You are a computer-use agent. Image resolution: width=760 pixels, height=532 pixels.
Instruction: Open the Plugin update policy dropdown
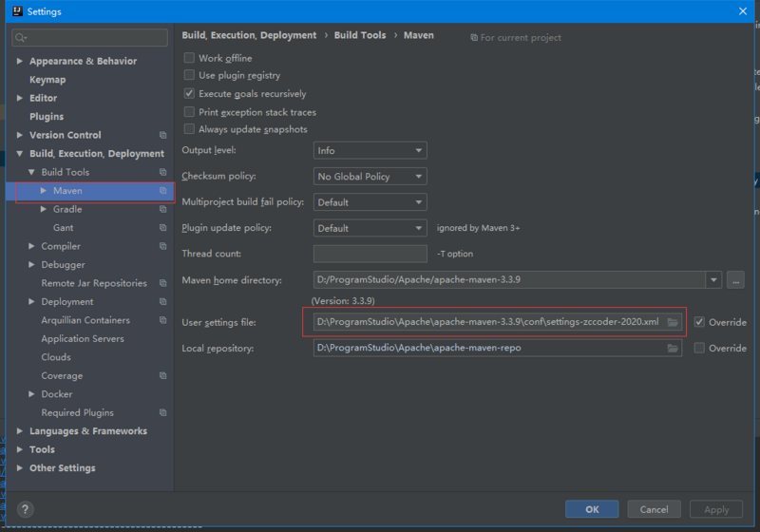(370, 228)
